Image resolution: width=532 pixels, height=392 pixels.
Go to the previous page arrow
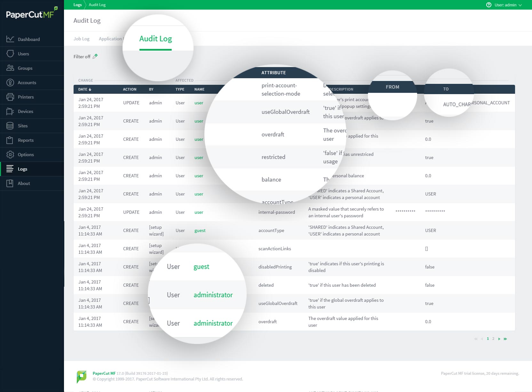(482, 339)
